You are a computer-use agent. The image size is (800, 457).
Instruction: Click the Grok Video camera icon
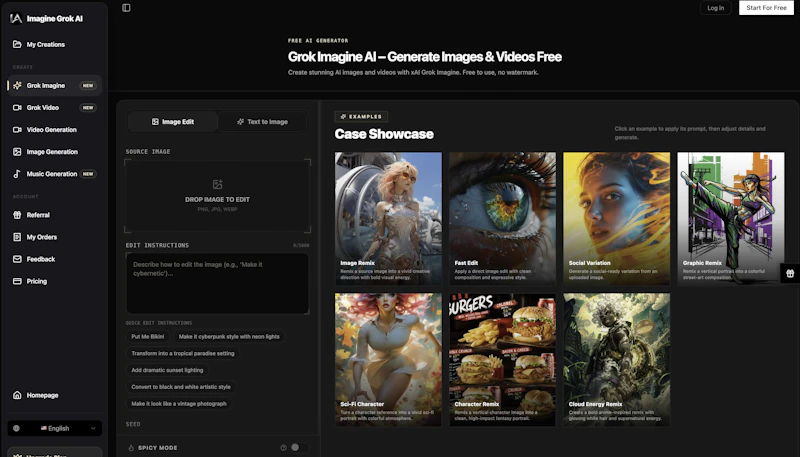[17, 108]
